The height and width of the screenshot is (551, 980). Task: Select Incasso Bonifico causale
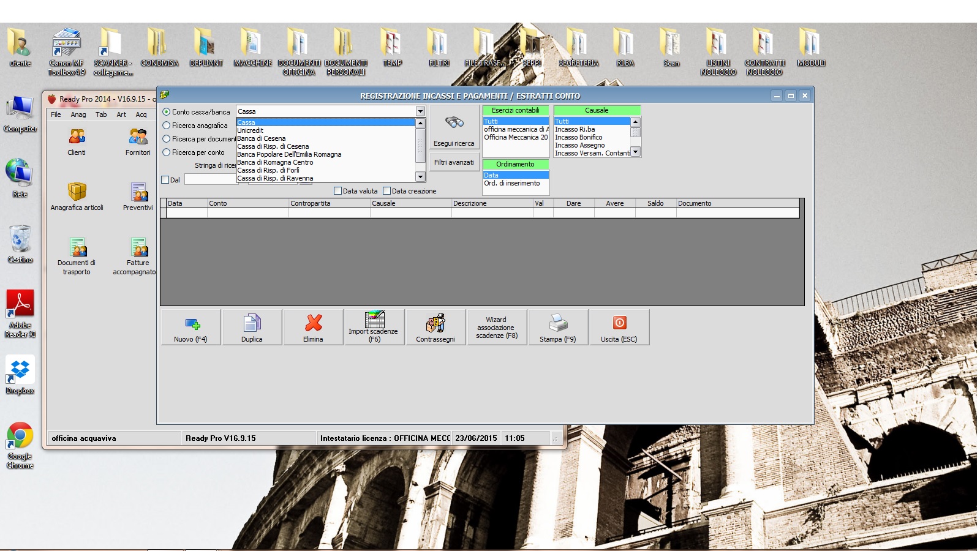point(592,137)
